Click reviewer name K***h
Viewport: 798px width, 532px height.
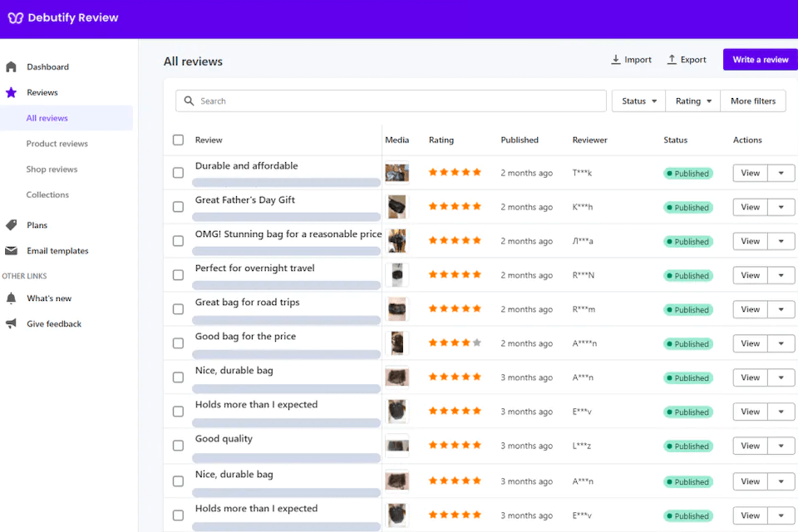pos(583,207)
